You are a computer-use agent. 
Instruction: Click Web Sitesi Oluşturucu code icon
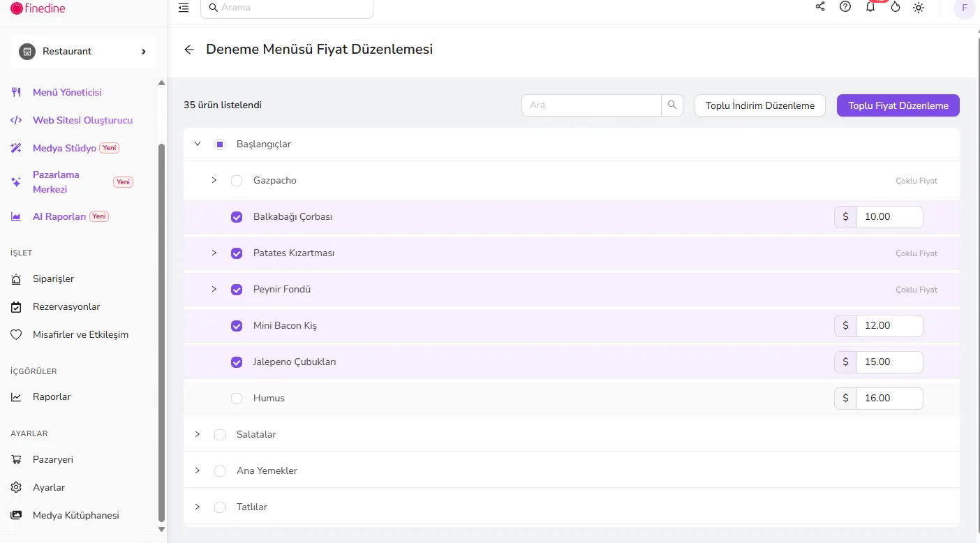click(16, 120)
